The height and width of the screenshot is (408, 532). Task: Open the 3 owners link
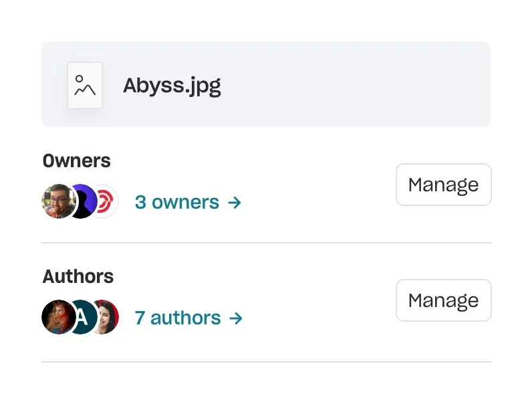coord(188,202)
